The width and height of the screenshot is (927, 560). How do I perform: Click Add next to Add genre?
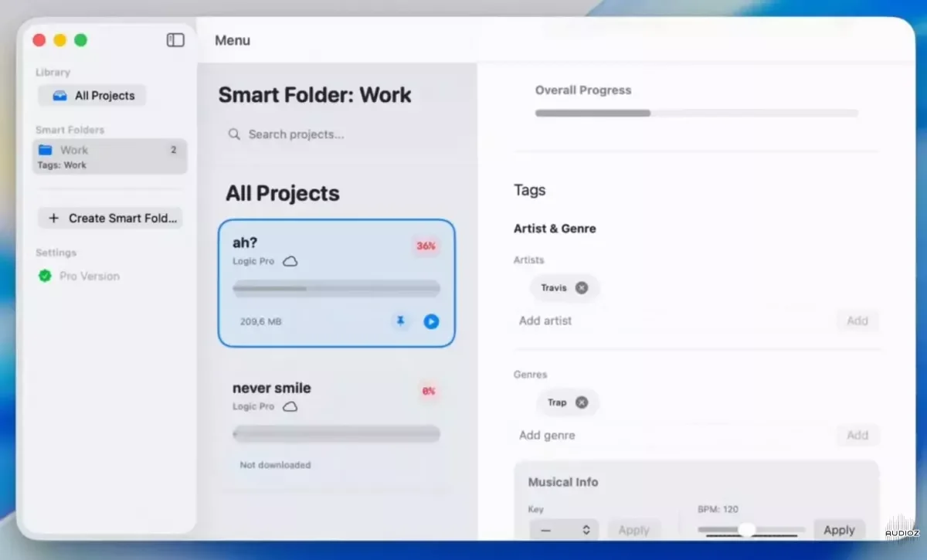857,435
